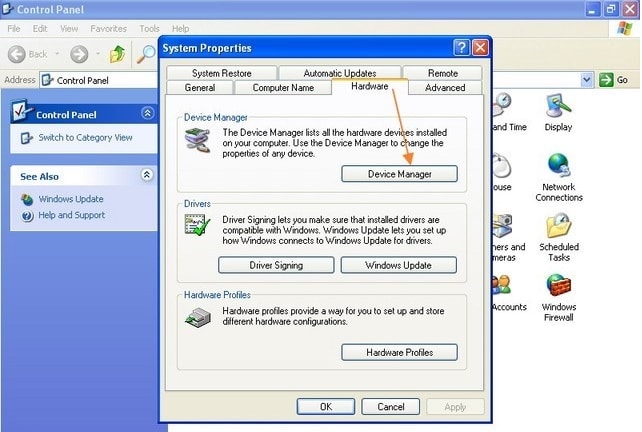Open Help and Support link
The height and width of the screenshot is (432, 642).
pyautogui.click(x=72, y=215)
